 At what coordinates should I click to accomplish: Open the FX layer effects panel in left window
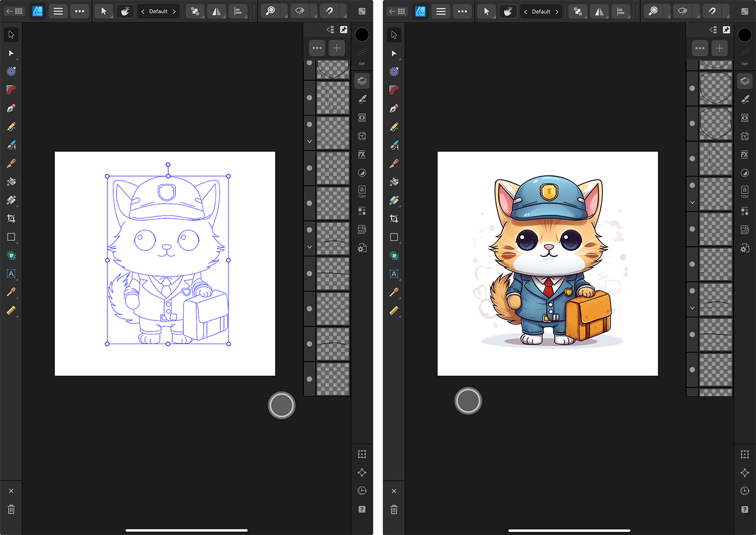[x=362, y=155]
